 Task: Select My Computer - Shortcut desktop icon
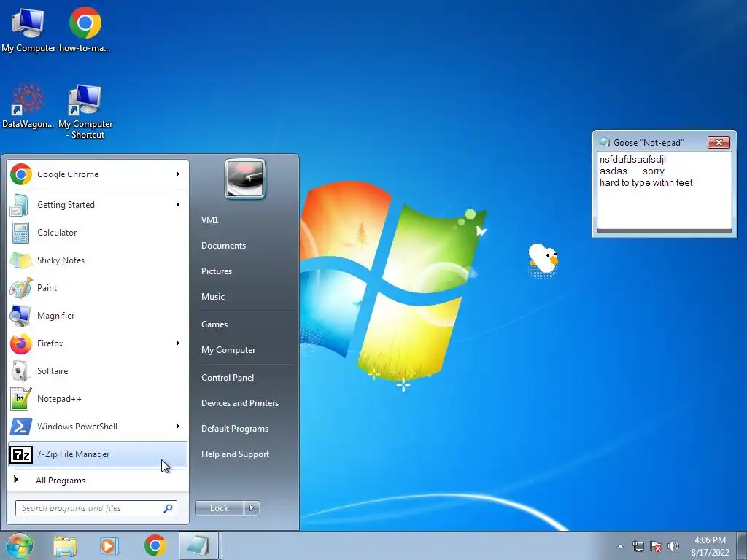(85, 112)
